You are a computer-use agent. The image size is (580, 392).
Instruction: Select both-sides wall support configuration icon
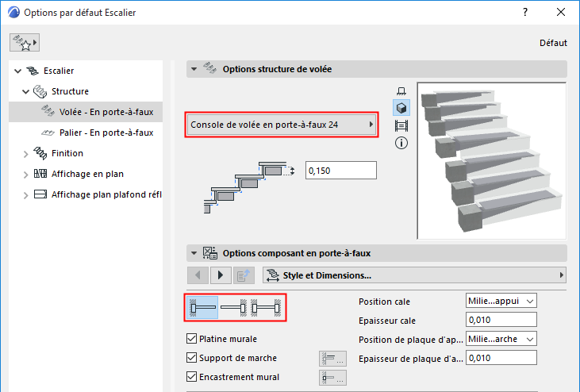[267, 307]
